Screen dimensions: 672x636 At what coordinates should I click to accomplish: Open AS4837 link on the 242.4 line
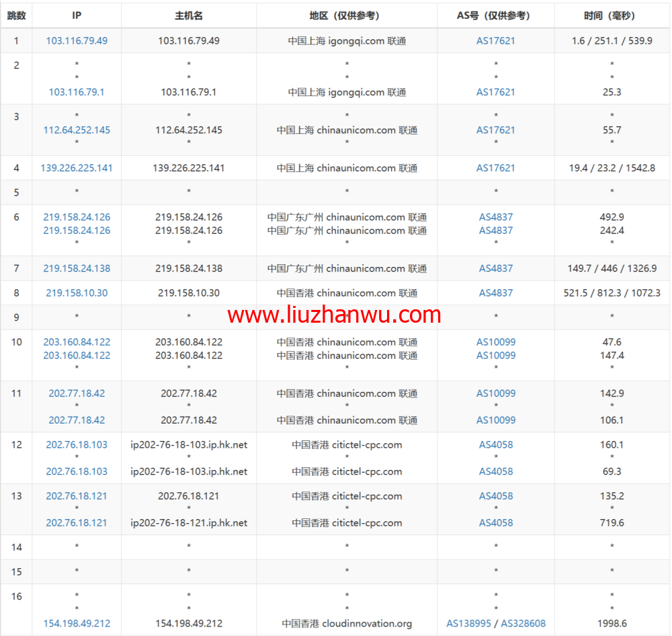[496, 231]
